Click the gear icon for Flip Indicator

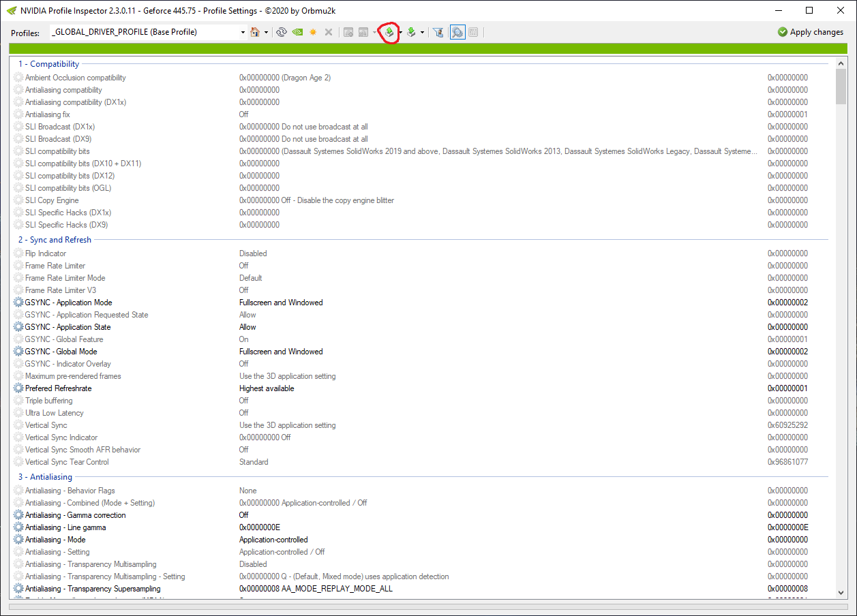[x=18, y=253]
